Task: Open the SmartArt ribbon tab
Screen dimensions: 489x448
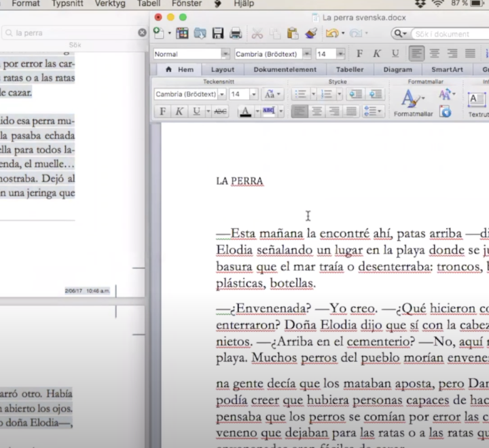Action: (447, 69)
